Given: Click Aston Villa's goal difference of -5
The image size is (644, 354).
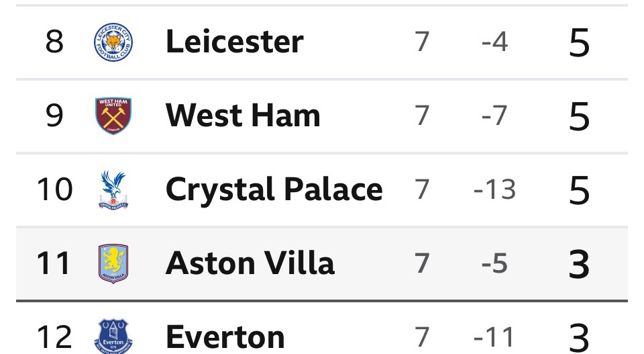Looking at the screenshot, I should (x=494, y=263).
